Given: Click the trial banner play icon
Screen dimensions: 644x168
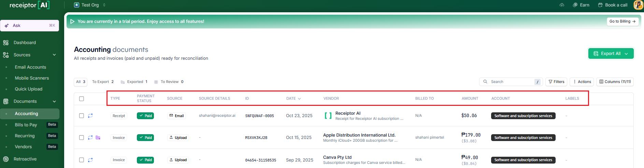Looking at the screenshot, I should coord(72,22).
